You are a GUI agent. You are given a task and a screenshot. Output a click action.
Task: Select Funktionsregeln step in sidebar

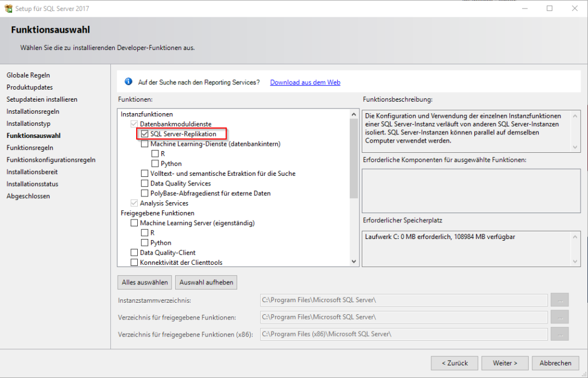tap(30, 148)
